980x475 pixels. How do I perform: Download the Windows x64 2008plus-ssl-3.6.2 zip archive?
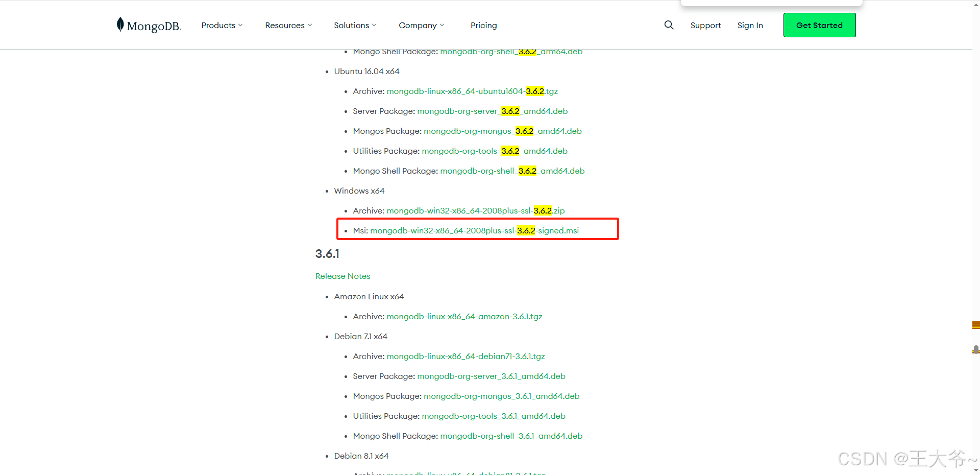475,210
